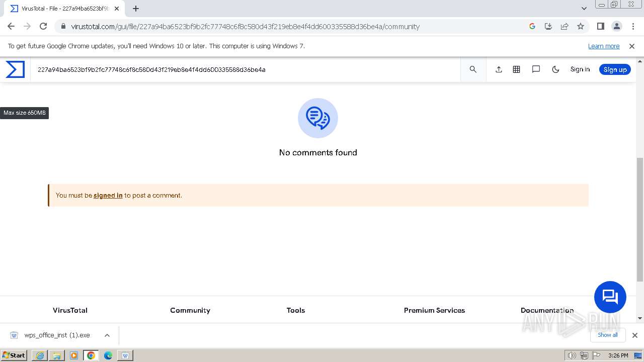The height and width of the screenshot is (362, 644).
Task: Follow the 'signed in' link
Action: click(x=108, y=195)
